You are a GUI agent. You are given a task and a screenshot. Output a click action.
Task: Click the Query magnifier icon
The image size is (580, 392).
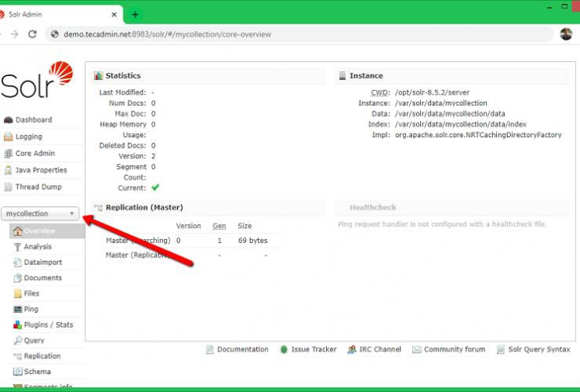pyautogui.click(x=17, y=341)
